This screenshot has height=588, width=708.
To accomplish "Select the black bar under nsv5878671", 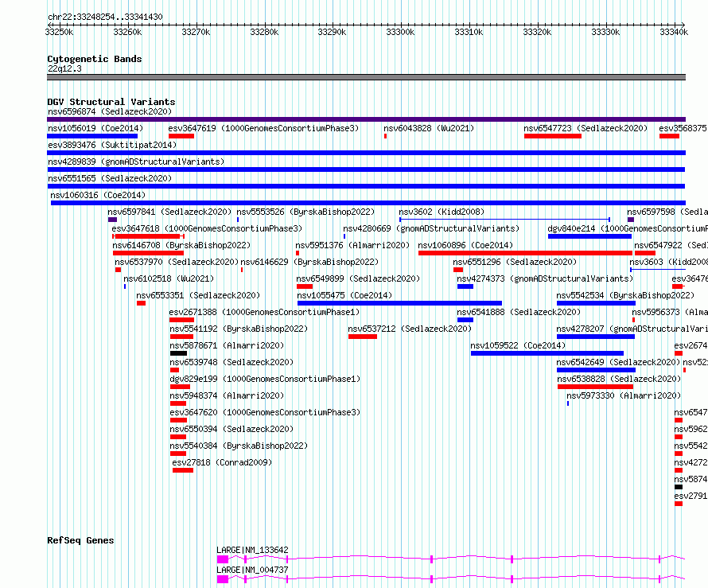I will pyautogui.click(x=178, y=353).
